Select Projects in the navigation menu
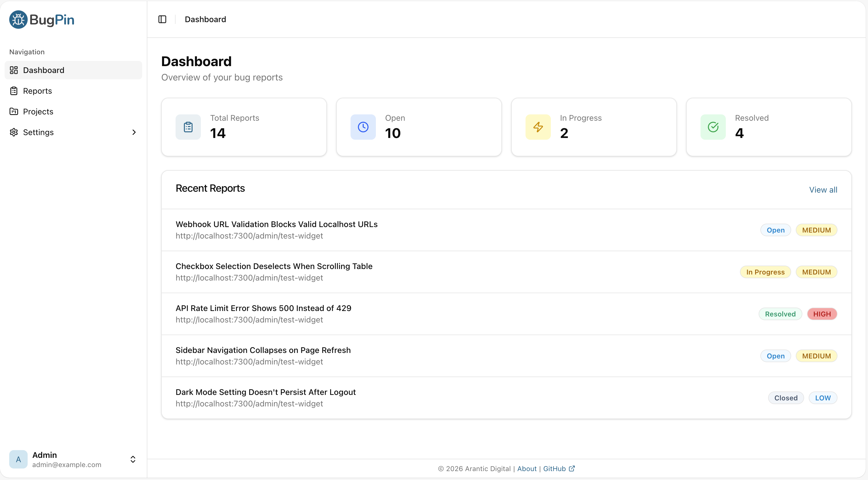 [x=38, y=112]
